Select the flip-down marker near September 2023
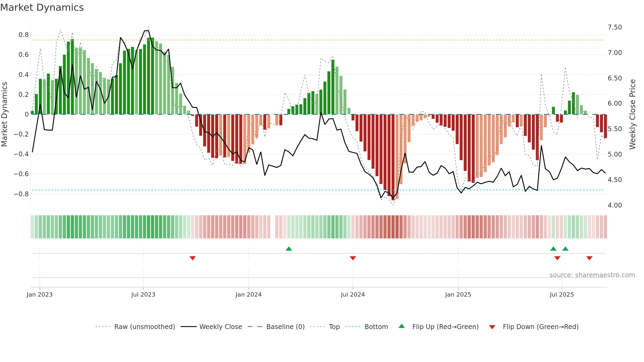Viewport: 644px width, 362px height. (x=193, y=258)
